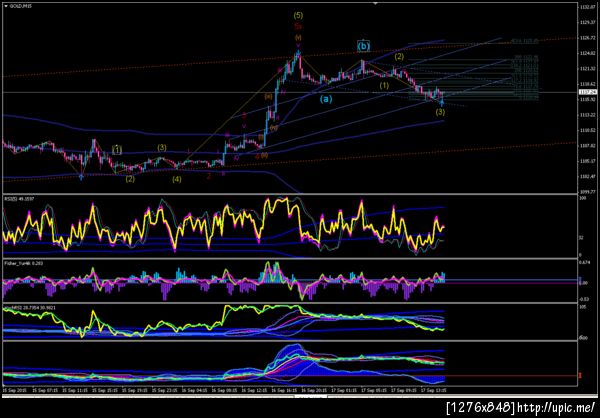600x418 pixels.
Task: Click the 15 Sep 11:15 time axis label
Action: [x=73, y=391]
